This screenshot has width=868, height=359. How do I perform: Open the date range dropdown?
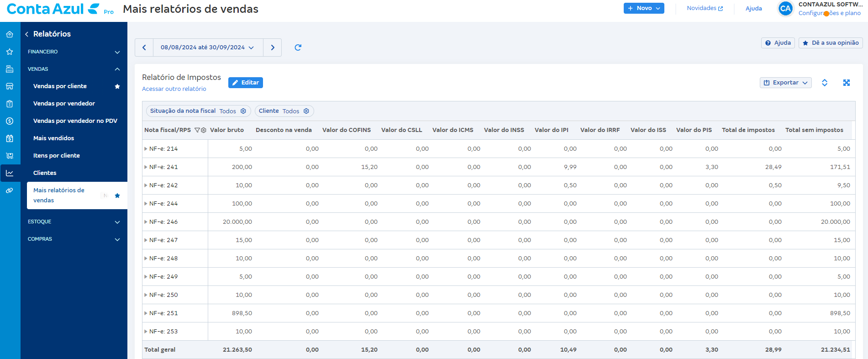[x=208, y=48]
